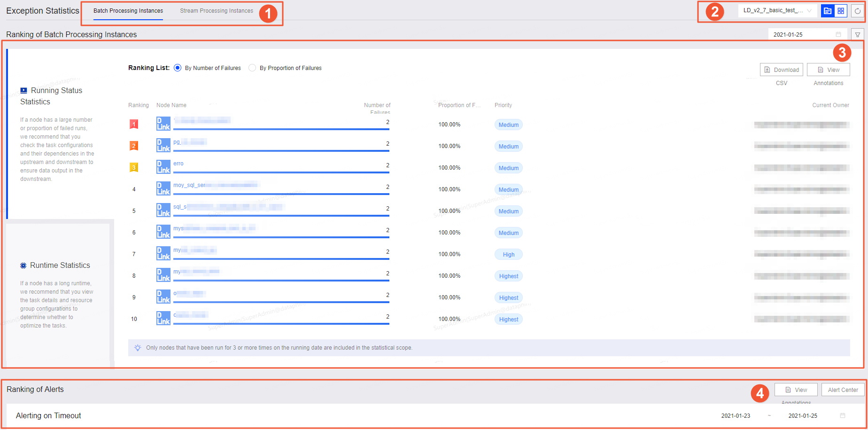Click the alert date range calendar icon
The width and height of the screenshot is (868, 430).
(x=843, y=415)
